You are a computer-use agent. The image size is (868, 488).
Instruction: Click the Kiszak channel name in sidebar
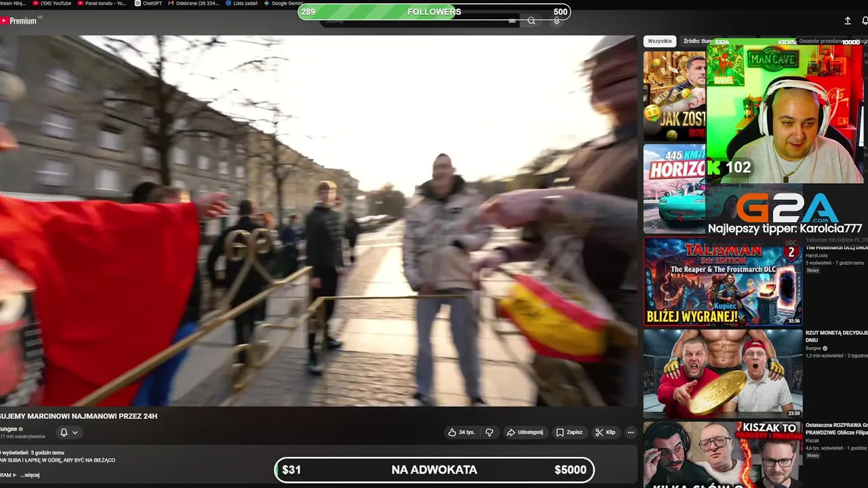click(813, 441)
